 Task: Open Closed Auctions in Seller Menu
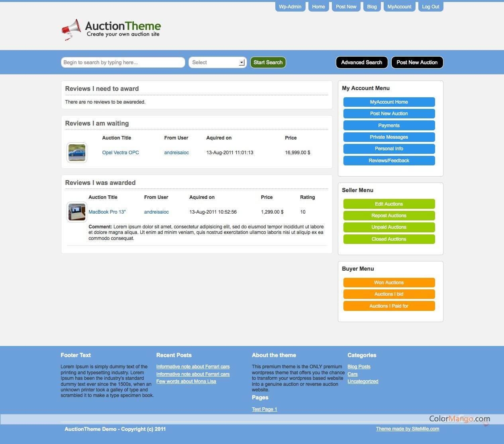pos(389,239)
